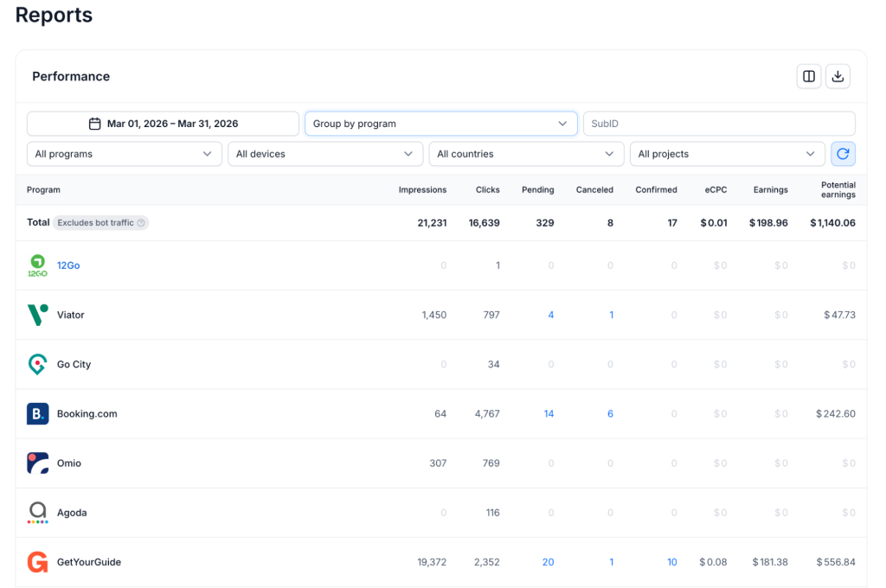
Task: Open the 12Go program link
Action: 68,265
